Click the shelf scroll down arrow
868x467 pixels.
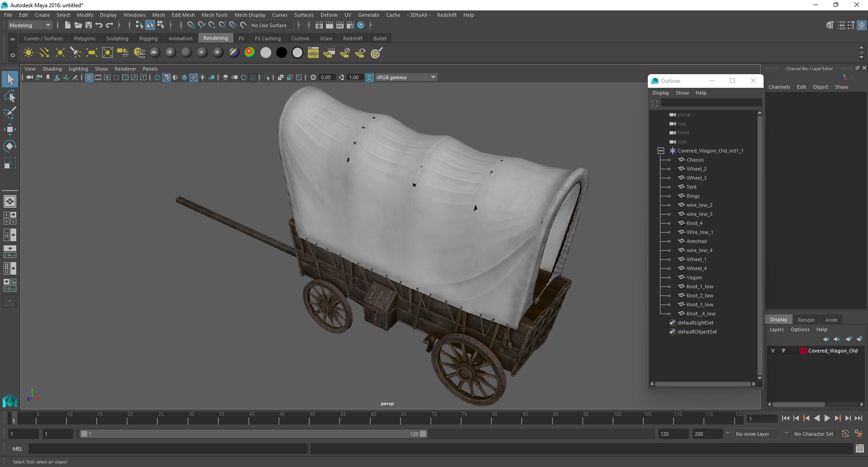(861, 57)
